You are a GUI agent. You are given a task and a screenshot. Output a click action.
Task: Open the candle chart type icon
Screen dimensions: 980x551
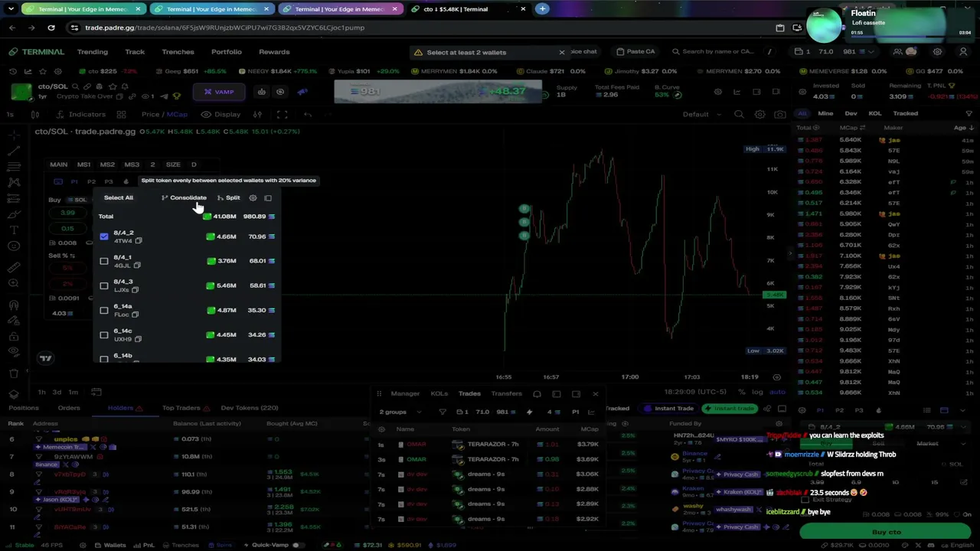click(x=34, y=114)
